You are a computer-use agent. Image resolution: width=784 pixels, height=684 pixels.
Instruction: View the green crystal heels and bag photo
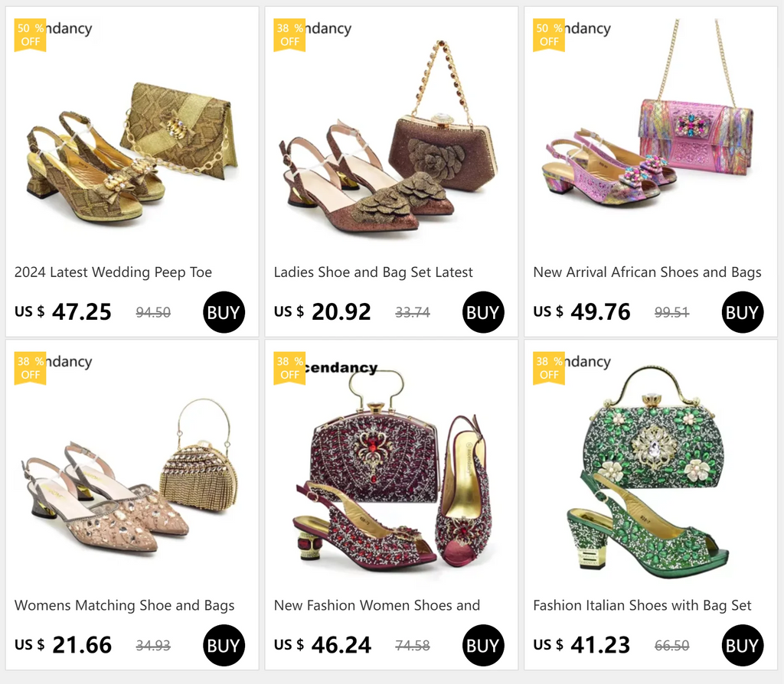pyautogui.click(x=650, y=482)
